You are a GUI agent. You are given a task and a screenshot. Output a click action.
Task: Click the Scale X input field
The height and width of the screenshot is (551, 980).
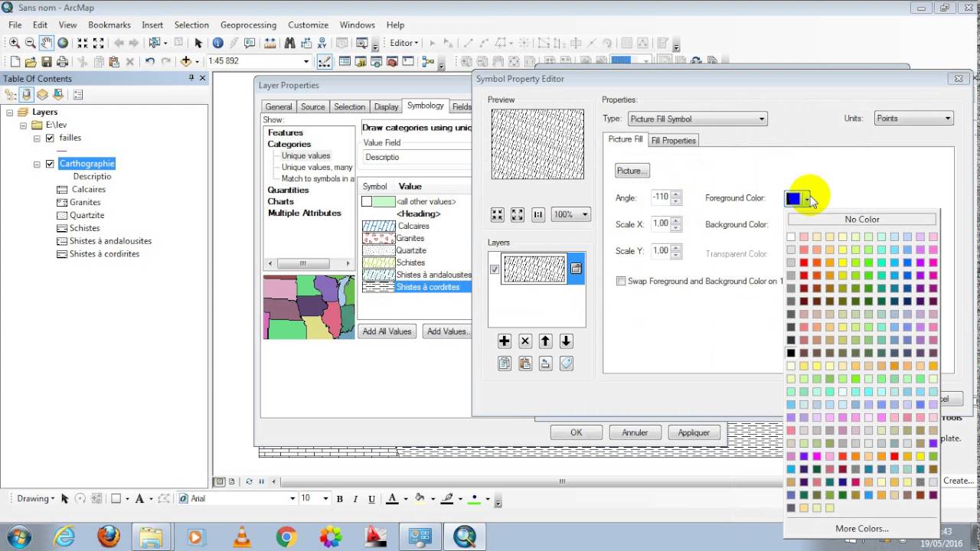click(659, 224)
